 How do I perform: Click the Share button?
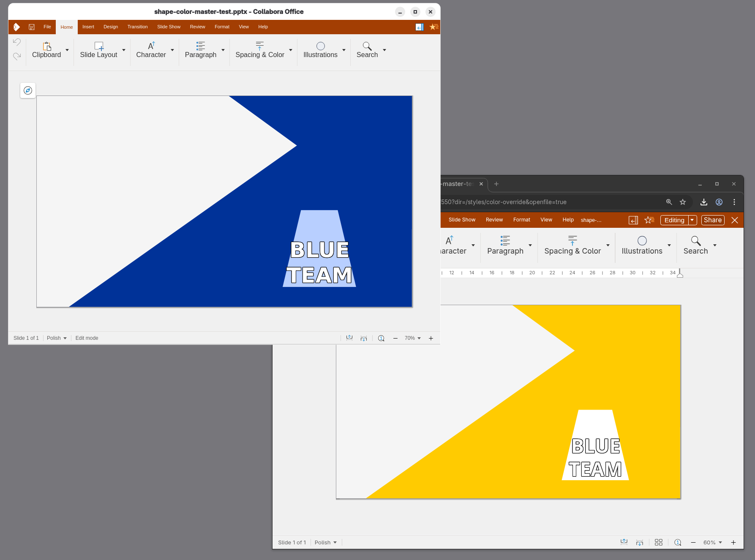point(713,220)
